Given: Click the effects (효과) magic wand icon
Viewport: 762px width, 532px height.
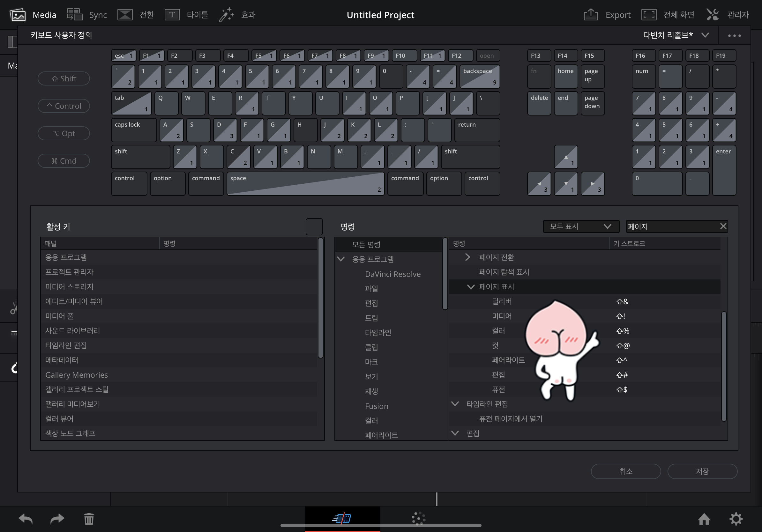Looking at the screenshot, I should tap(226, 15).
